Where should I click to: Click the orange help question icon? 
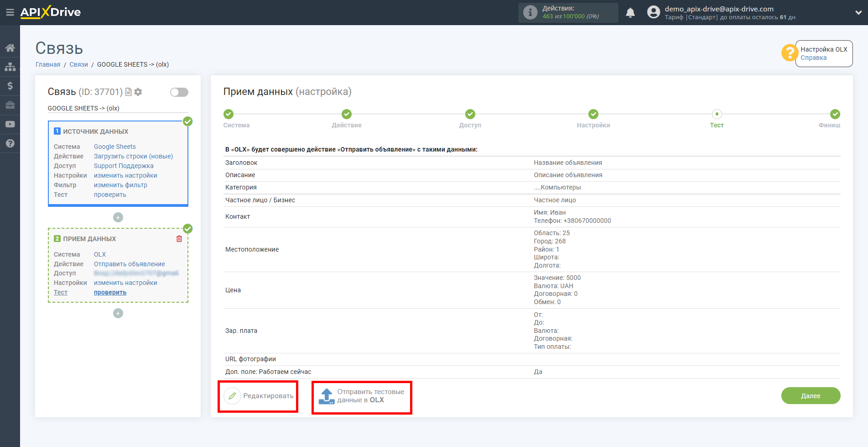tap(789, 53)
